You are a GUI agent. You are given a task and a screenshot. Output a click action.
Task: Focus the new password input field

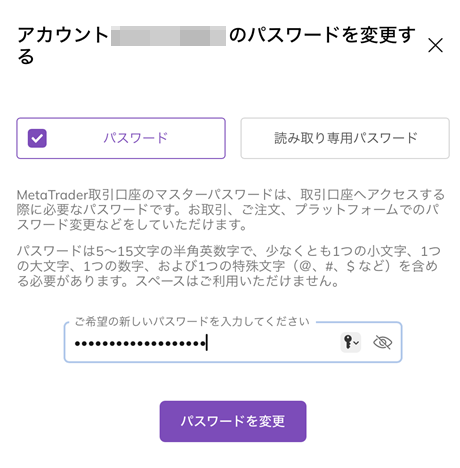point(233,342)
